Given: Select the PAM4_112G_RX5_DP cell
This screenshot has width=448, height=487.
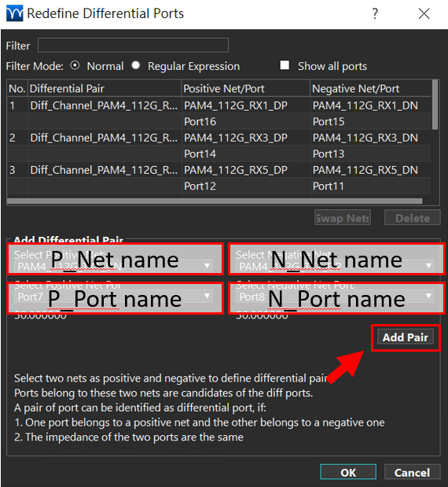Looking at the screenshot, I should click(x=246, y=170).
